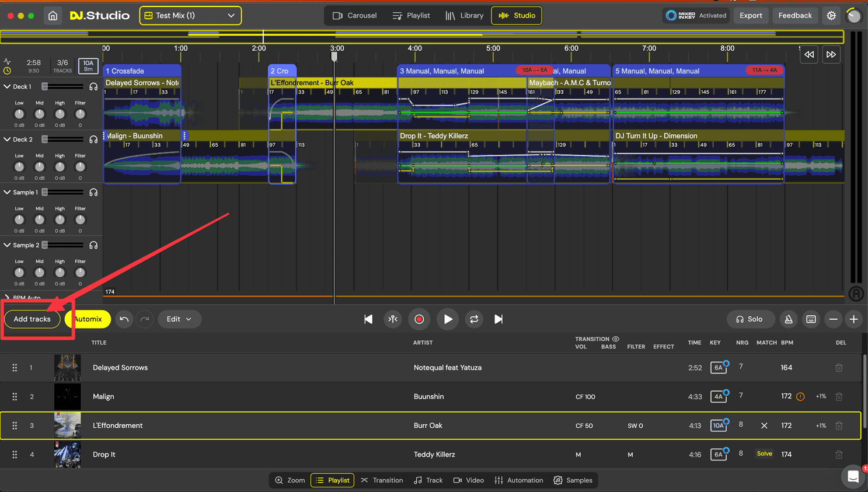
Task: Click the Automix button
Action: pyautogui.click(x=88, y=319)
